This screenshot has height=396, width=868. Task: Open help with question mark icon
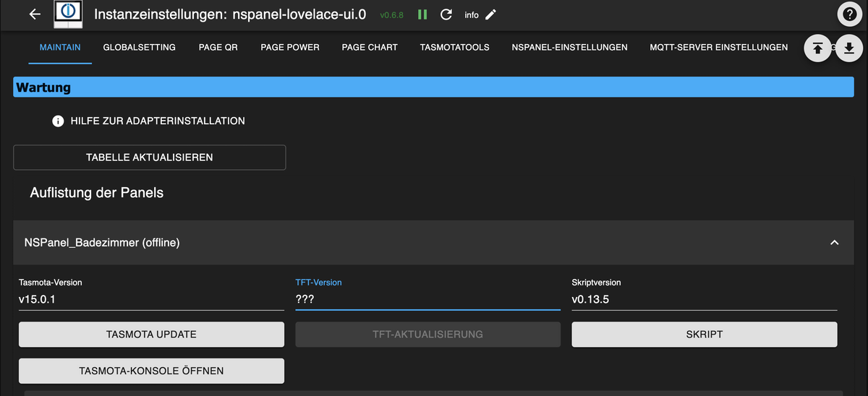click(x=850, y=14)
